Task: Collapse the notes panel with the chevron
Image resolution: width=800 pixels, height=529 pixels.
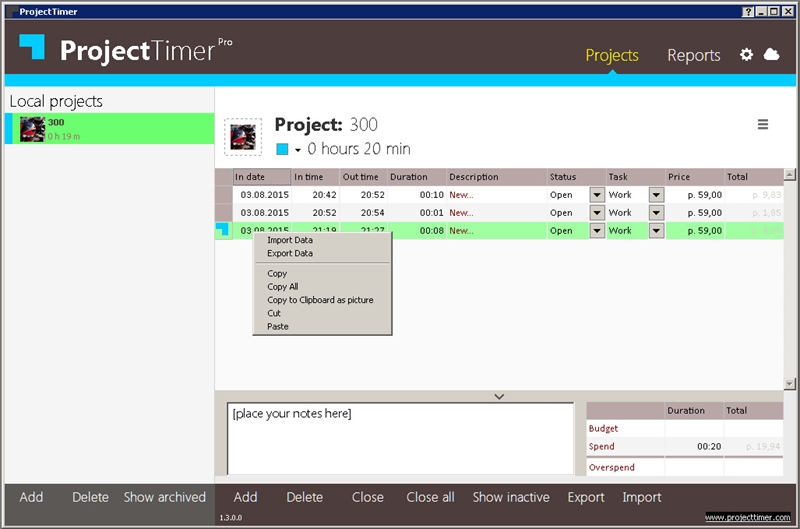Action: coord(499,396)
